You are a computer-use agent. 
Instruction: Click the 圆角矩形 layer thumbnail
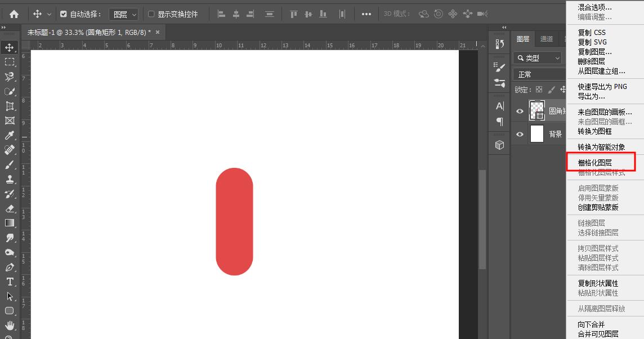tap(536, 111)
